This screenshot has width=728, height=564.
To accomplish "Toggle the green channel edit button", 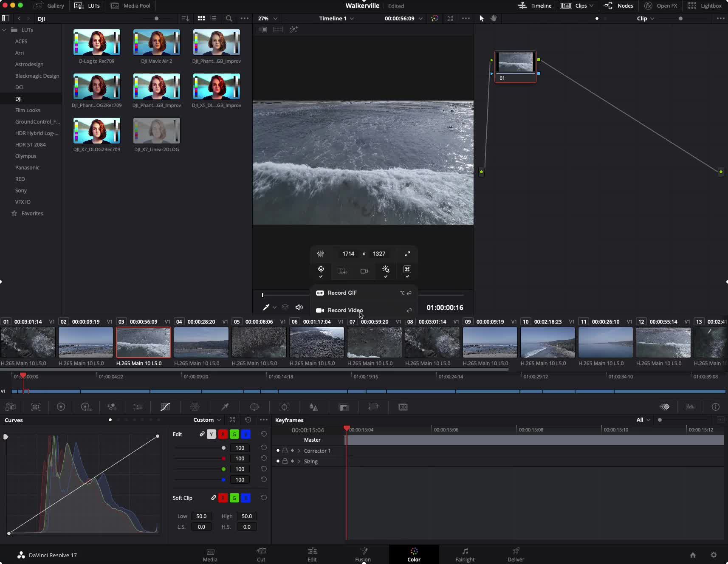I will click(234, 434).
